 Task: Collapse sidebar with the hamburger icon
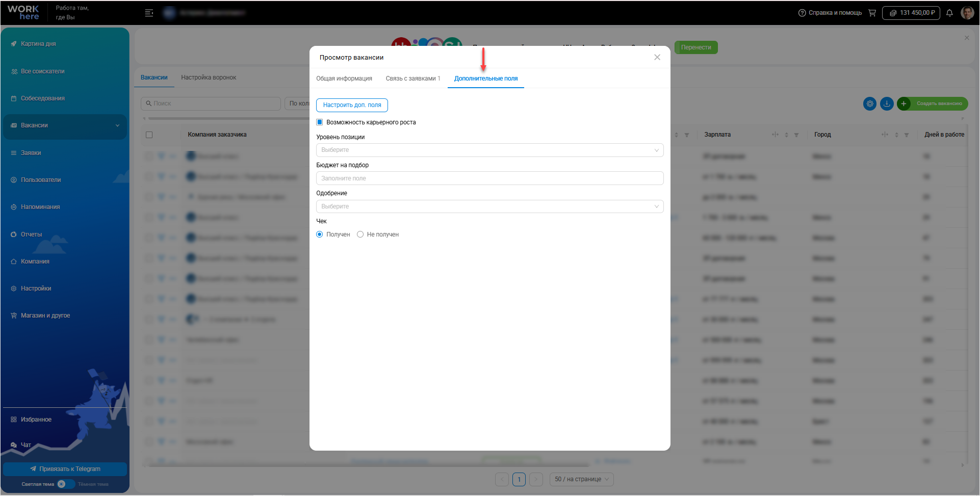click(149, 13)
